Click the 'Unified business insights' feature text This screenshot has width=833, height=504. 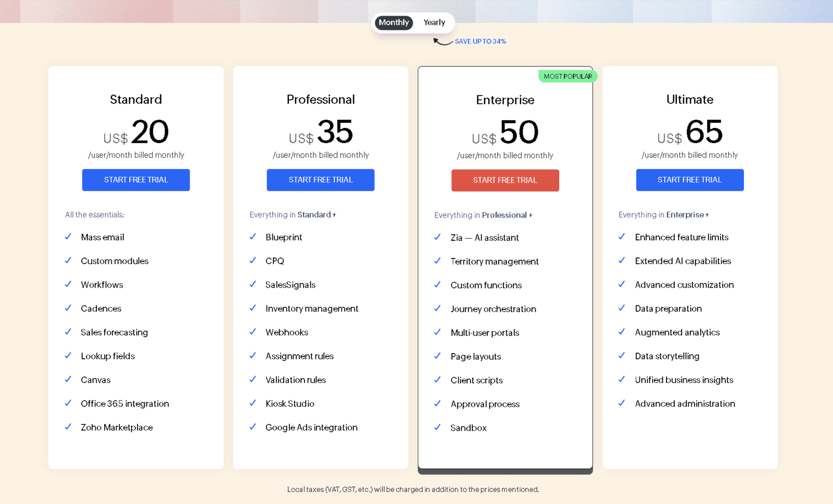pyautogui.click(x=684, y=380)
